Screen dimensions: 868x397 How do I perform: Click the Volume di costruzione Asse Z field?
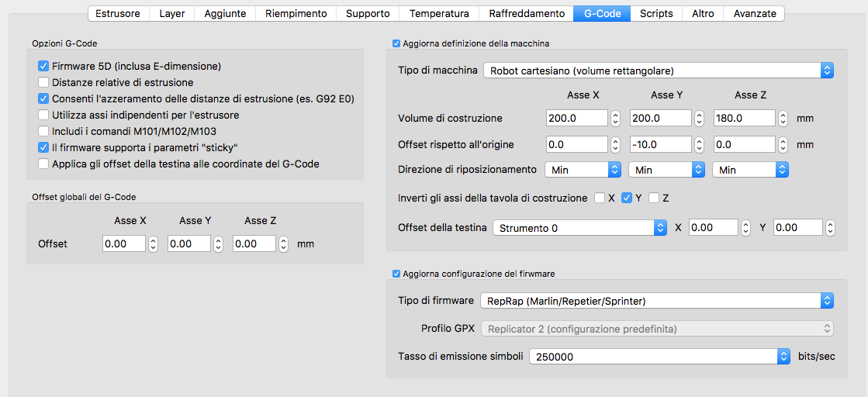point(744,119)
